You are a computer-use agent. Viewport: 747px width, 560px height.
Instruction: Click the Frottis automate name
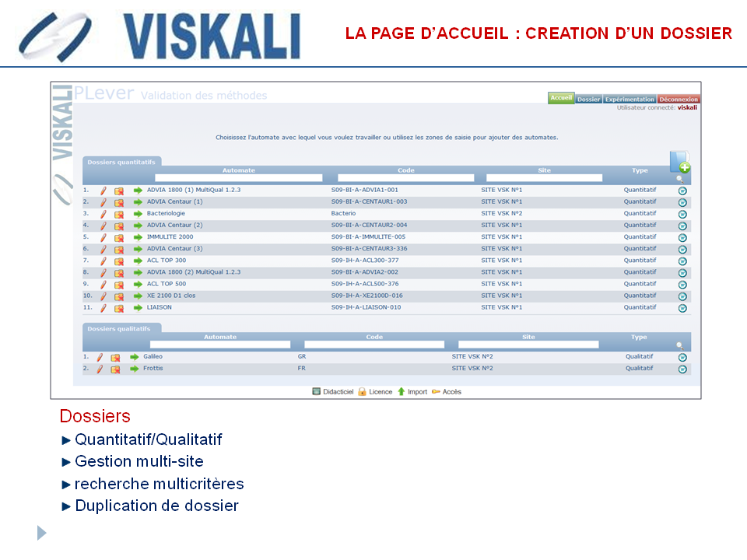click(153, 368)
